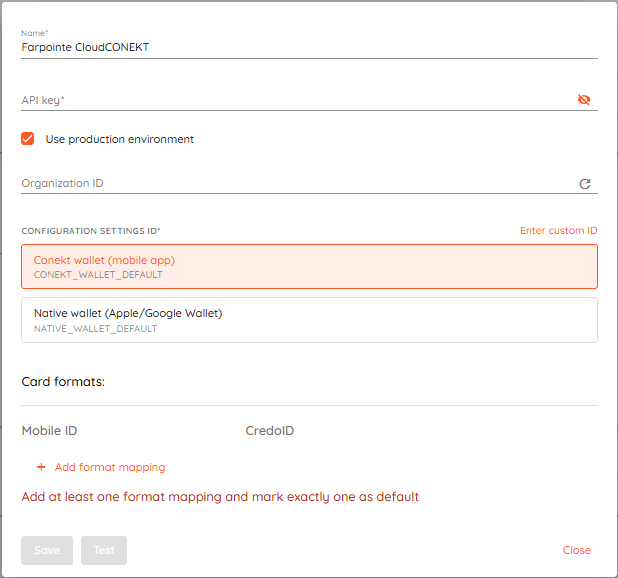Click the Configuration Settings ID label
This screenshot has height=578, width=618.
pos(91,231)
